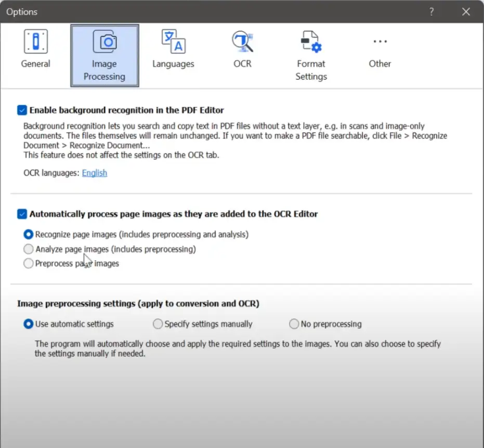The width and height of the screenshot is (484, 448).
Task: Disable background recognition in the PDF Editor
Action: tap(22, 110)
